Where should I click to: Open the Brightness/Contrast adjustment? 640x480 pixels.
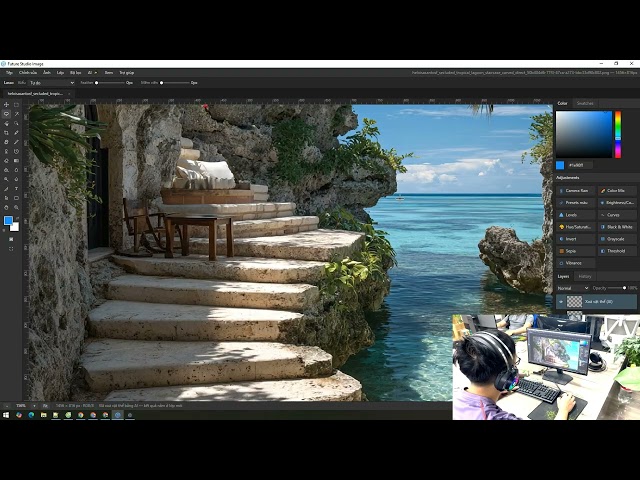pos(617,203)
